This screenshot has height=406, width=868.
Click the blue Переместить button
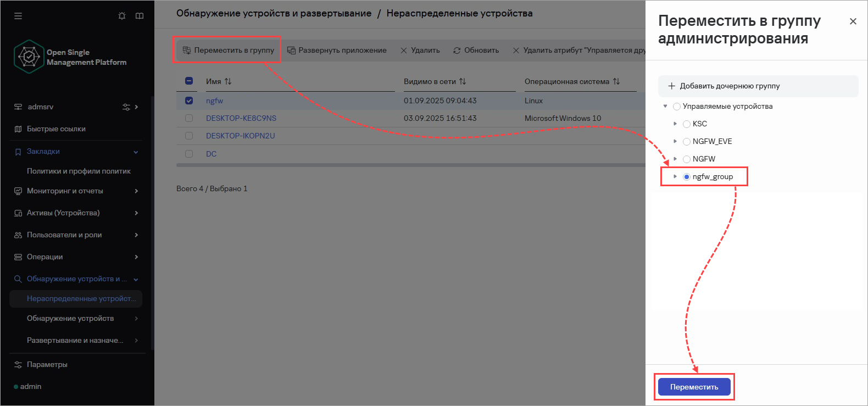[x=694, y=387]
